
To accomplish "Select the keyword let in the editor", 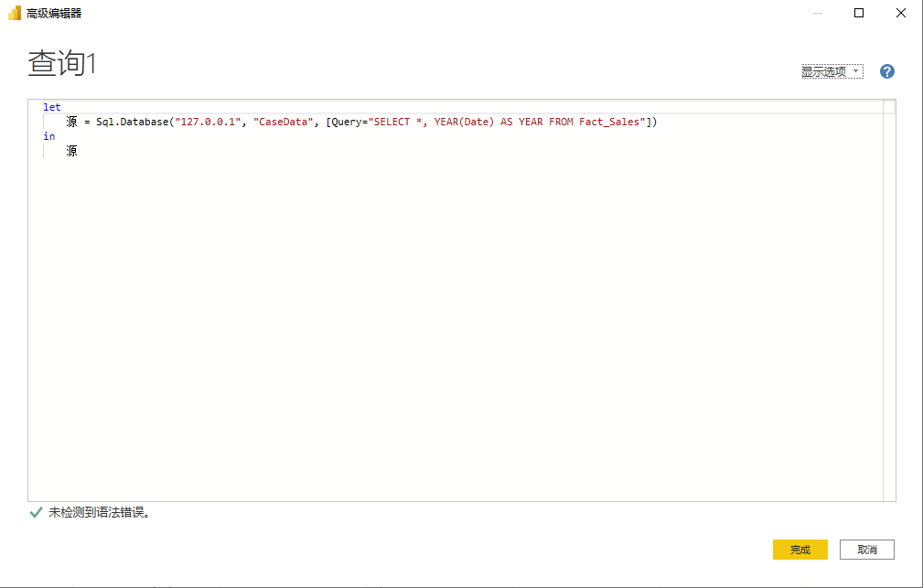I will [x=51, y=106].
